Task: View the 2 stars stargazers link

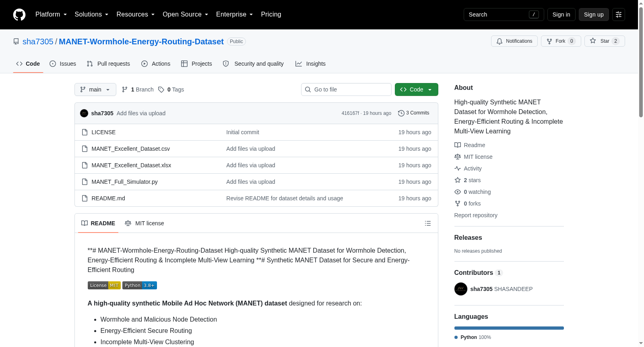Action: (x=468, y=180)
